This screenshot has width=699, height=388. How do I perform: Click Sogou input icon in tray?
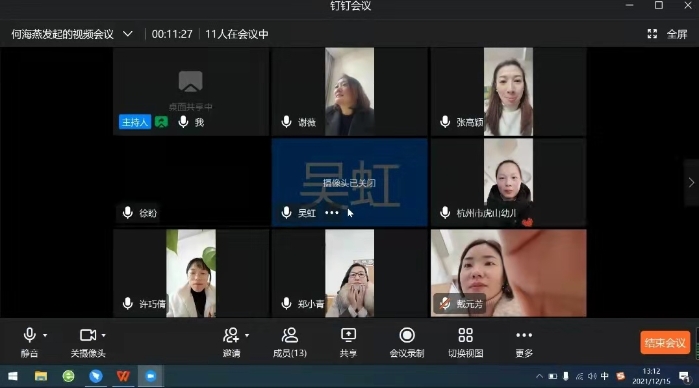pyautogui.click(x=620, y=376)
